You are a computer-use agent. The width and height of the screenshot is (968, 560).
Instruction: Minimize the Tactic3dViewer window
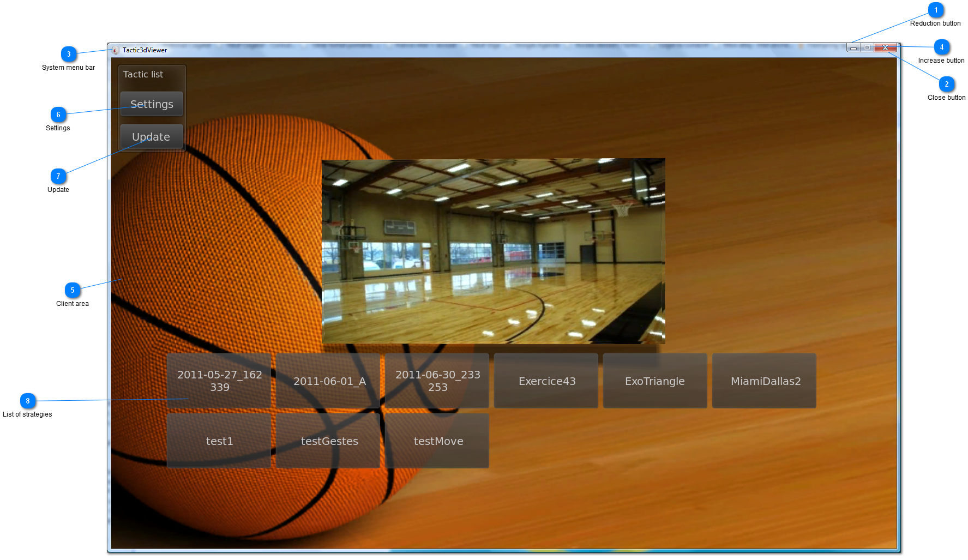(x=853, y=48)
